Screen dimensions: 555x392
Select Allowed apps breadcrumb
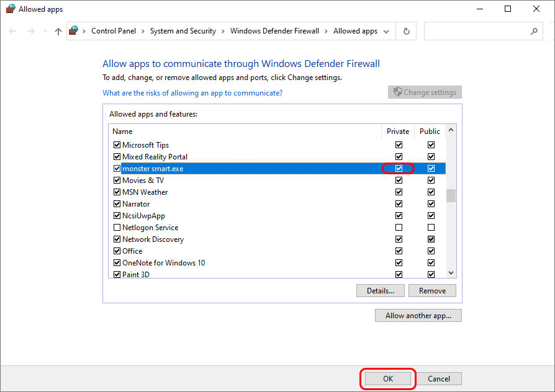pyautogui.click(x=355, y=31)
